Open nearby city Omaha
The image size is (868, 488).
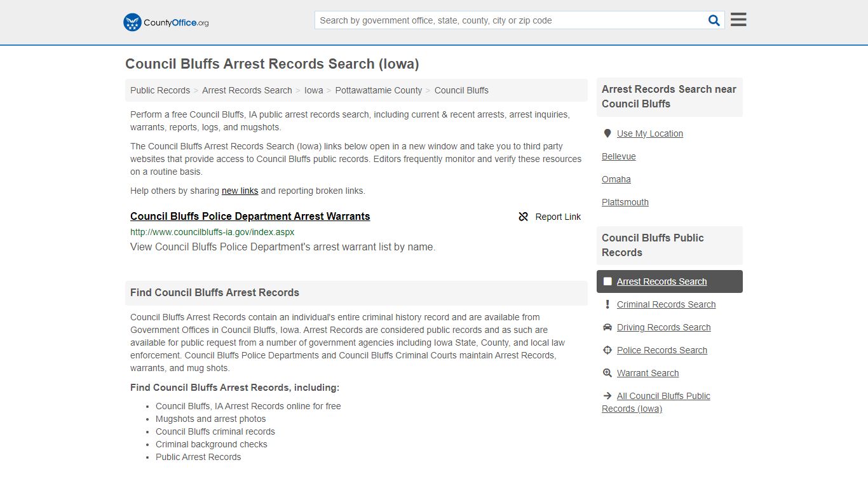click(616, 179)
